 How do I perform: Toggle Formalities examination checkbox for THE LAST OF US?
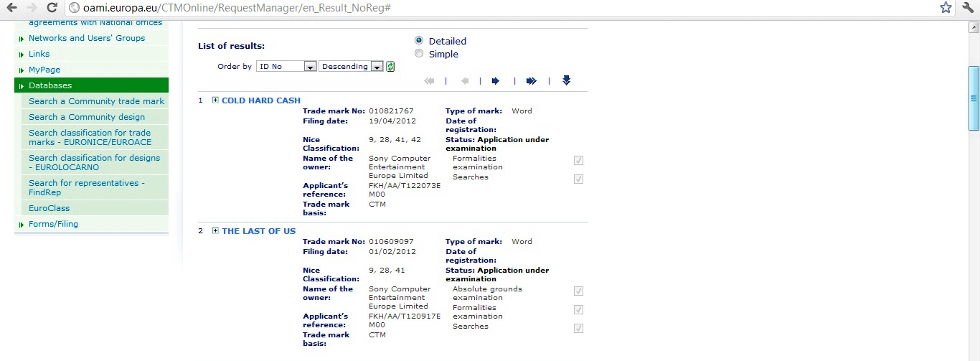point(579,310)
